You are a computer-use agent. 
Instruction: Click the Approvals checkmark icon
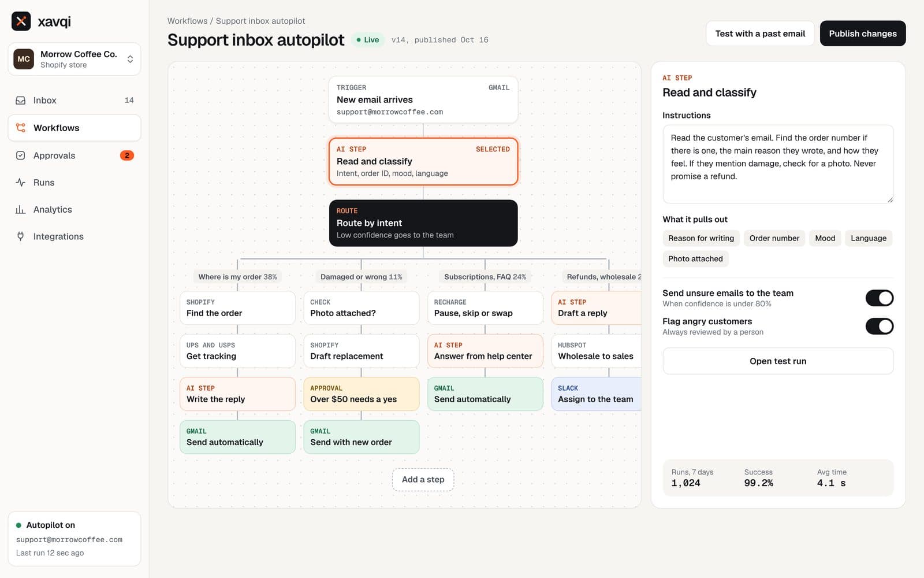tap(21, 155)
